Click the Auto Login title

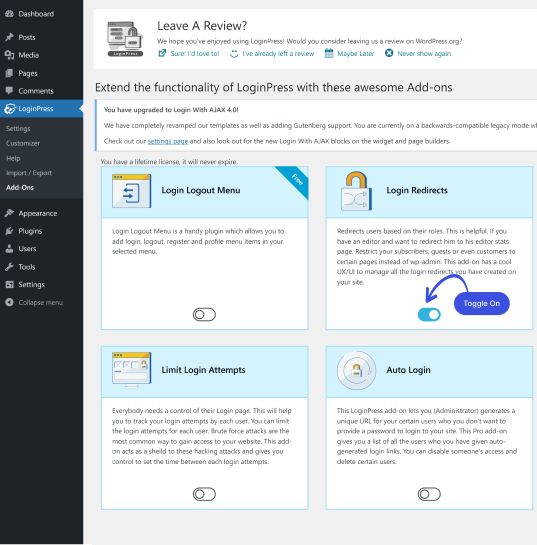point(408,370)
